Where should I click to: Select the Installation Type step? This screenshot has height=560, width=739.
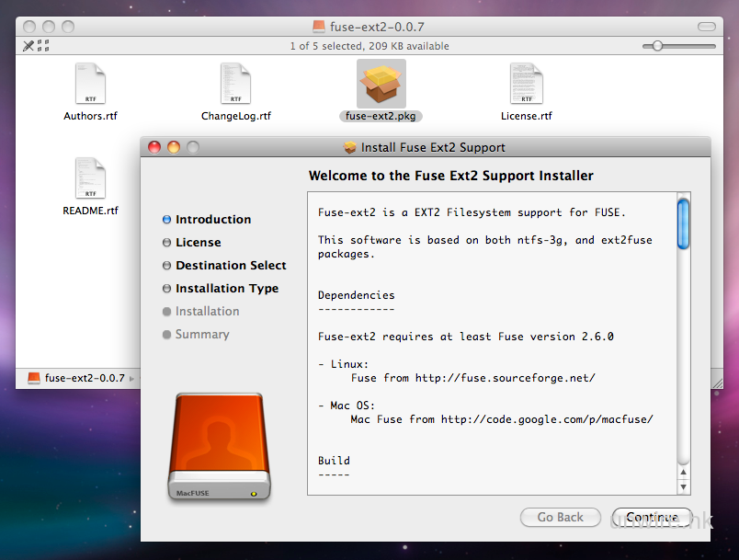[226, 289]
